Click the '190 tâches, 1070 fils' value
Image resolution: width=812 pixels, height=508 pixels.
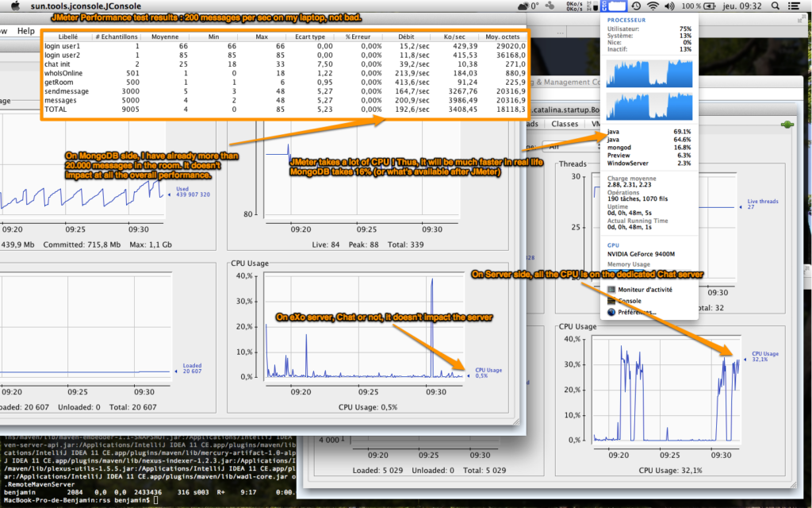point(638,198)
